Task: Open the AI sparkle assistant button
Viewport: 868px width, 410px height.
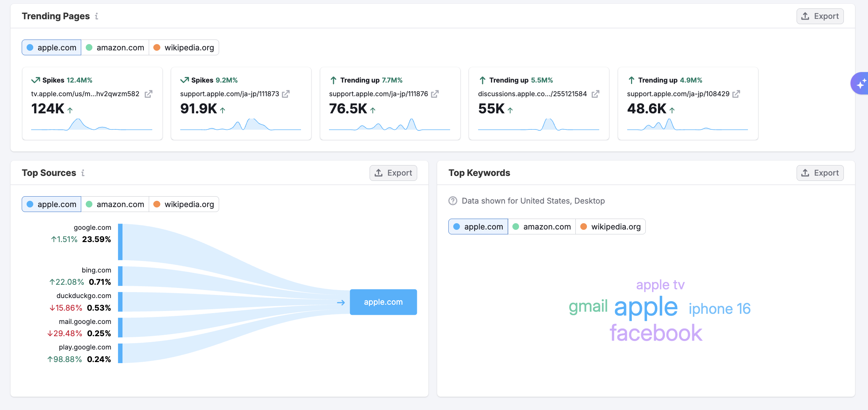Action: coord(860,84)
